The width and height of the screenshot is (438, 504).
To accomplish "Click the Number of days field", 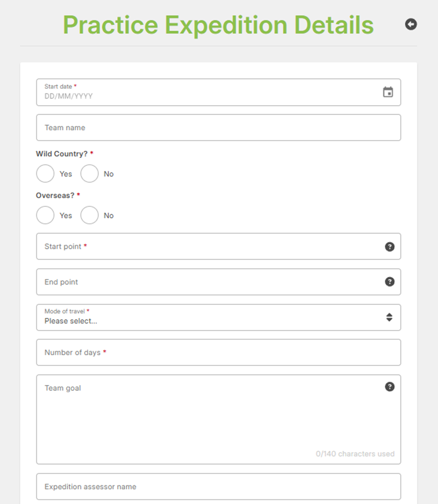I will pos(218,352).
